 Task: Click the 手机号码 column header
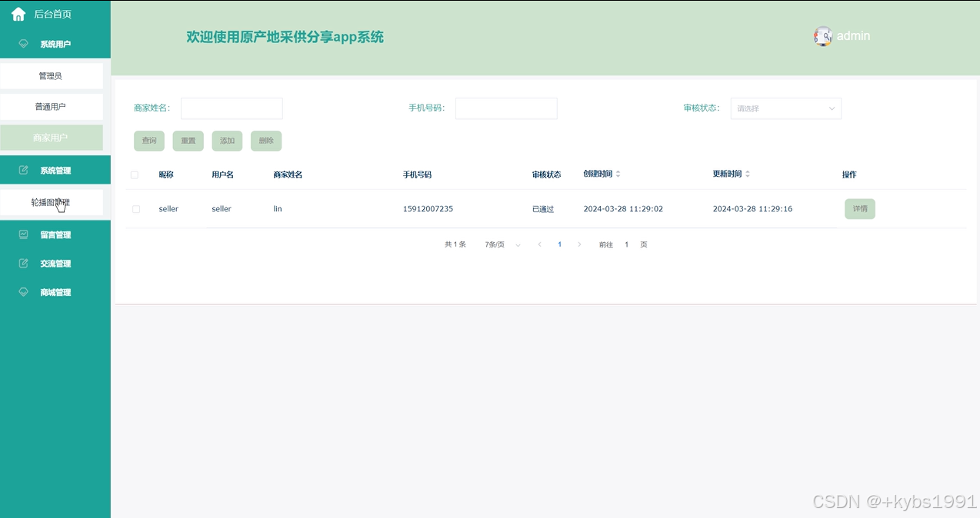(x=417, y=174)
